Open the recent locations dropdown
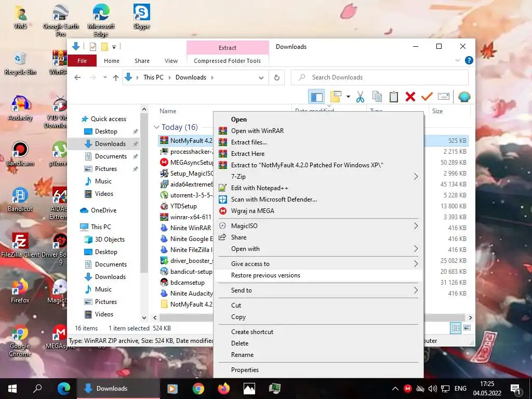 pyautogui.click(x=105, y=78)
